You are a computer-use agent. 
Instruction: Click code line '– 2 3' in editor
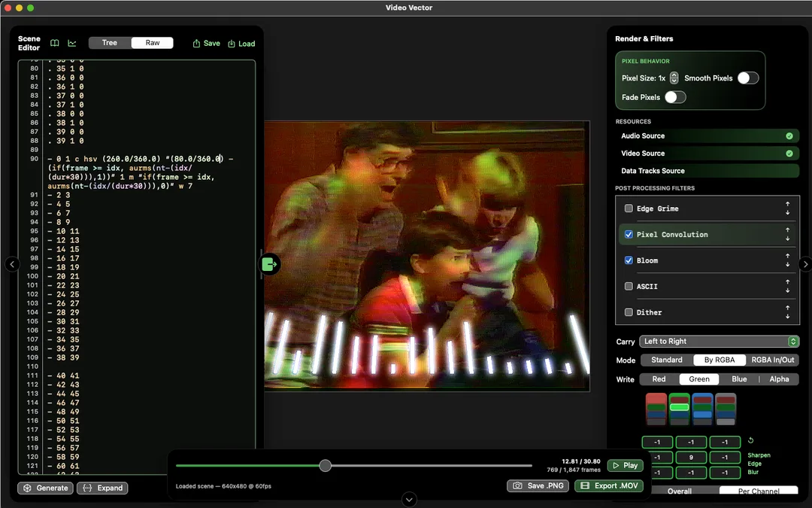[x=59, y=195]
